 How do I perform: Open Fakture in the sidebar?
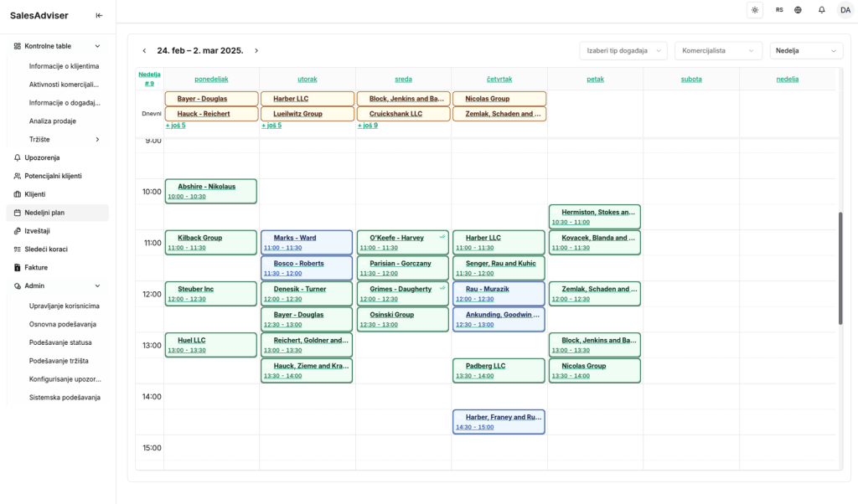(36, 268)
